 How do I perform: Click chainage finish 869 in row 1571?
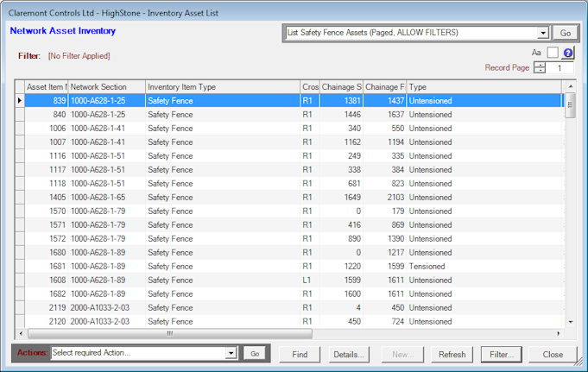point(385,224)
